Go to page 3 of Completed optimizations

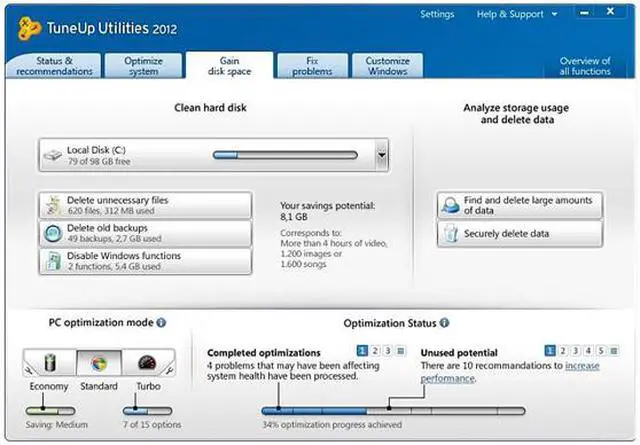388,351
